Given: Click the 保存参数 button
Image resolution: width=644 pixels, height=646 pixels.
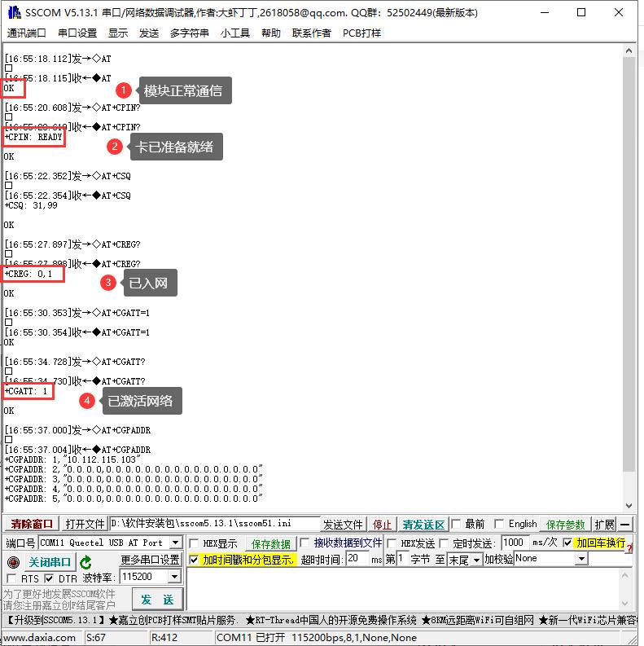Looking at the screenshot, I should pyautogui.click(x=565, y=525).
